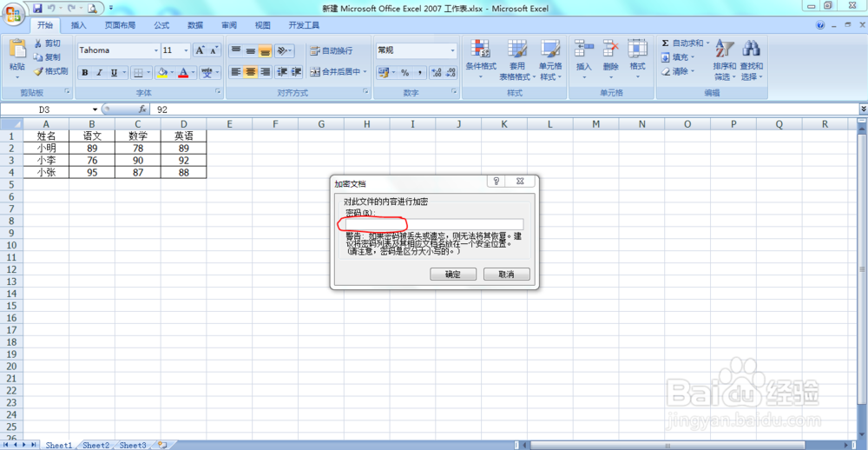The width and height of the screenshot is (868, 450).
Task: Increase the decimal places
Action: point(437,72)
